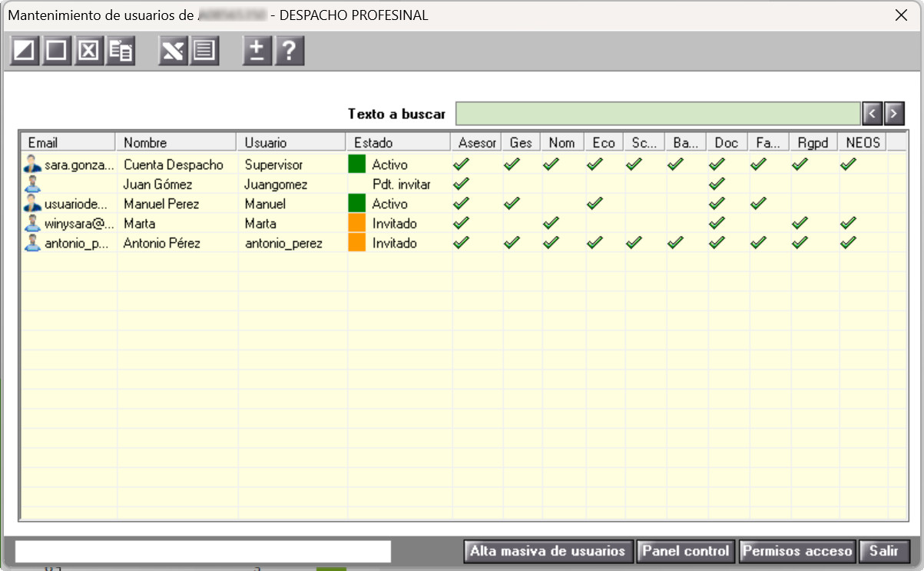Open help with the question mark icon
This screenshot has width=924, height=571.
coord(290,51)
